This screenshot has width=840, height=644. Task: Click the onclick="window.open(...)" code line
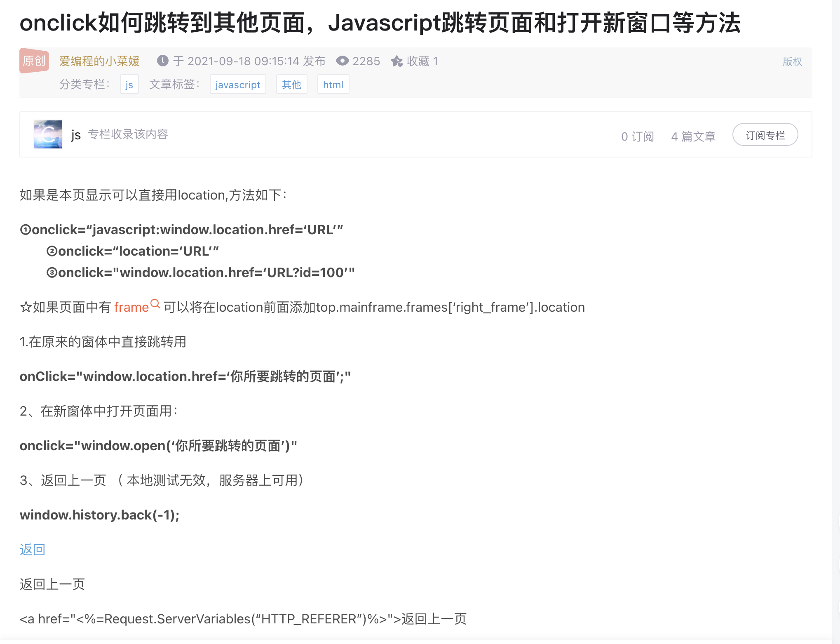click(158, 446)
